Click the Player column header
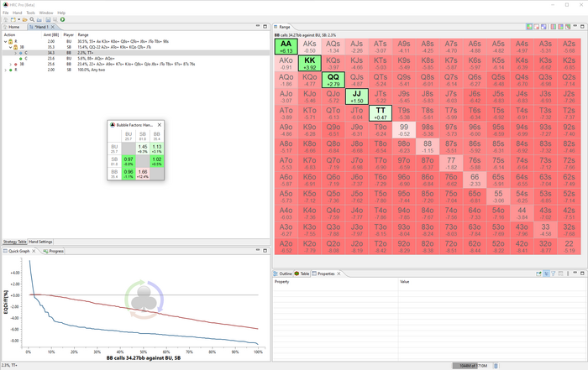The width and height of the screenshot is (588, 370). coord(69,35)
